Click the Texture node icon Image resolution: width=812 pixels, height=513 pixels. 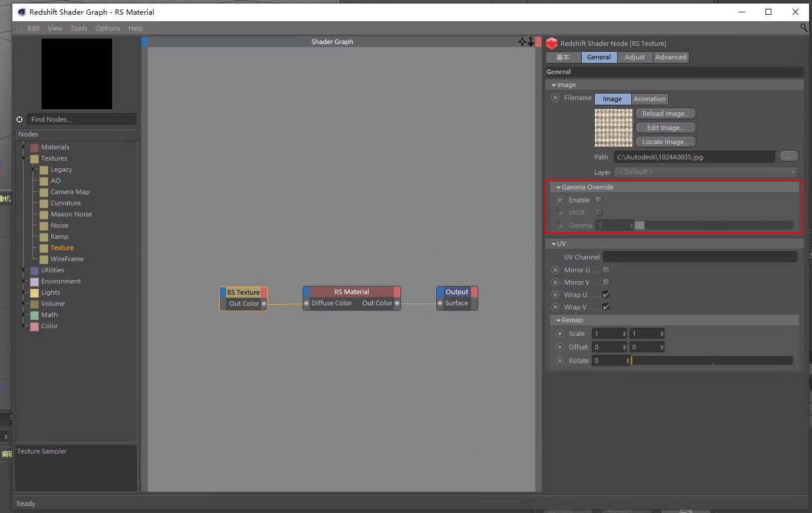[x=44, y=248]
